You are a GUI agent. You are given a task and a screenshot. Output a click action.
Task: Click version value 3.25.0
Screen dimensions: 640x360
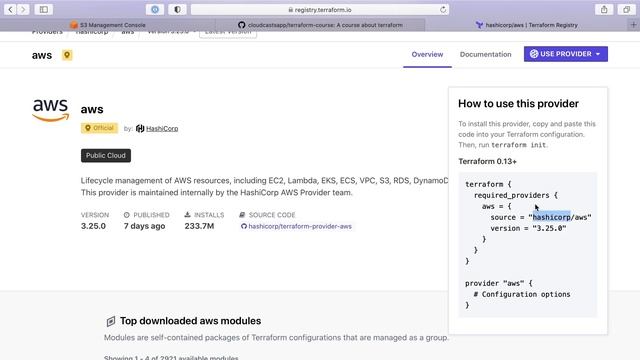(x=93, y=226)
